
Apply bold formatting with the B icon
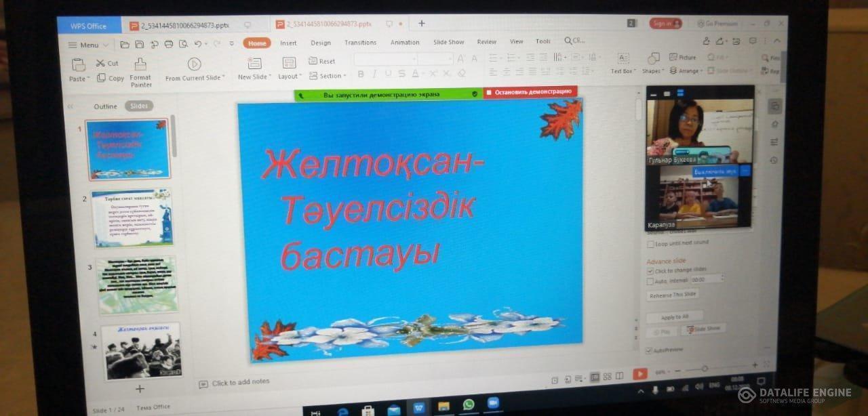pos(361,73)
